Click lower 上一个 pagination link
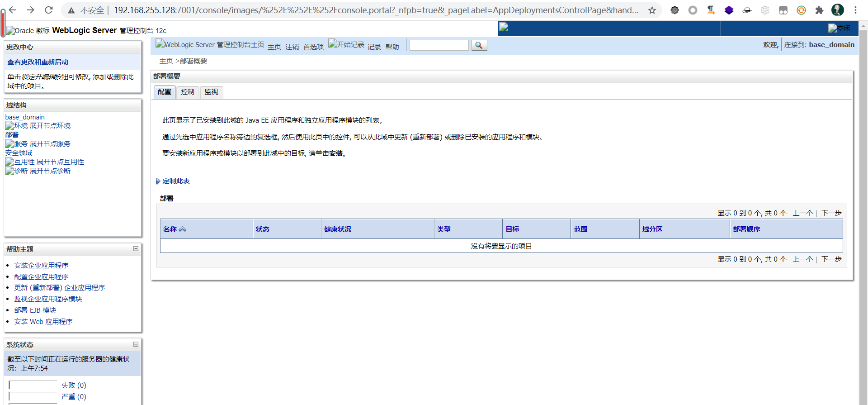 (x=803, y=259)
